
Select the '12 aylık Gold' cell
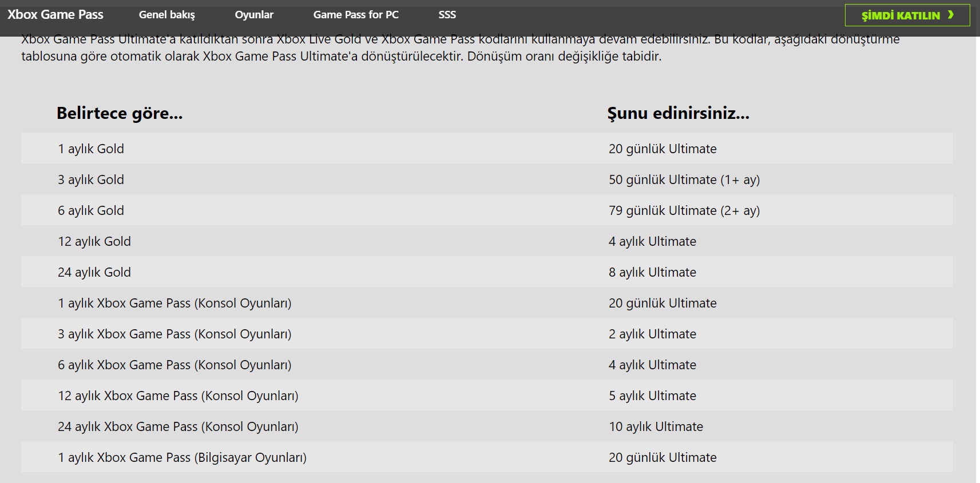pos(94,241)
